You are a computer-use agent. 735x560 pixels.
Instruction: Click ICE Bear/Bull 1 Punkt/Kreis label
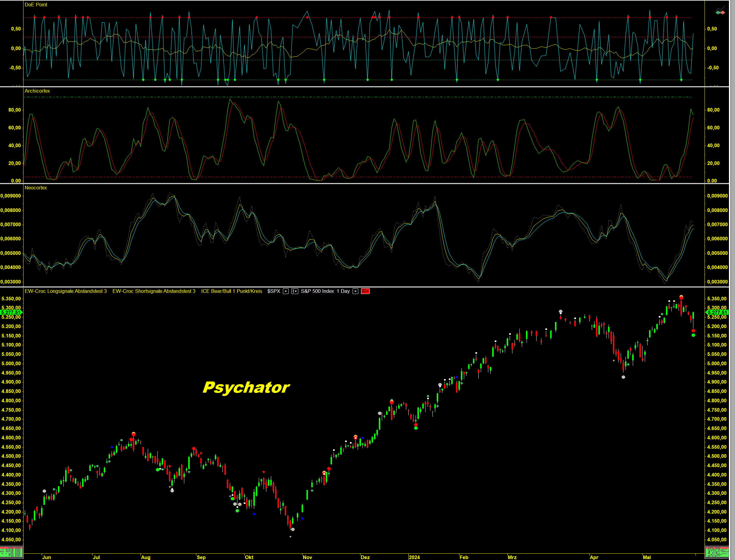point(231,291)
